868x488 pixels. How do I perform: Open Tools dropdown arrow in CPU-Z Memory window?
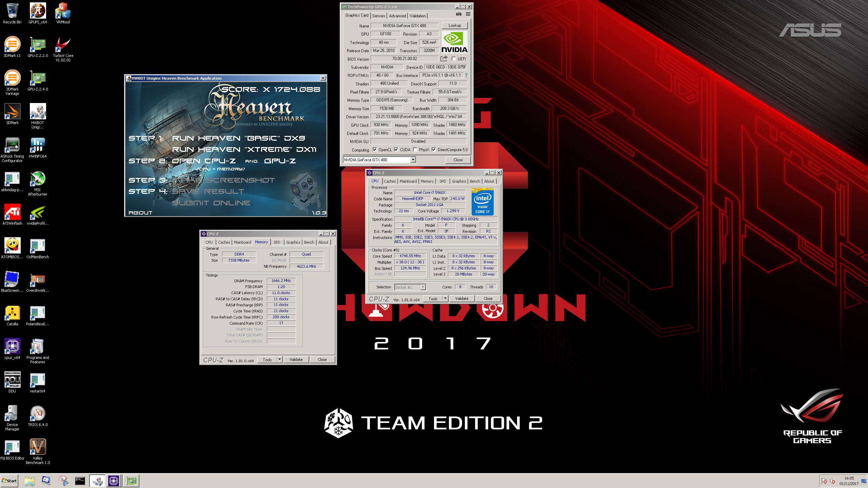point(279,360)
